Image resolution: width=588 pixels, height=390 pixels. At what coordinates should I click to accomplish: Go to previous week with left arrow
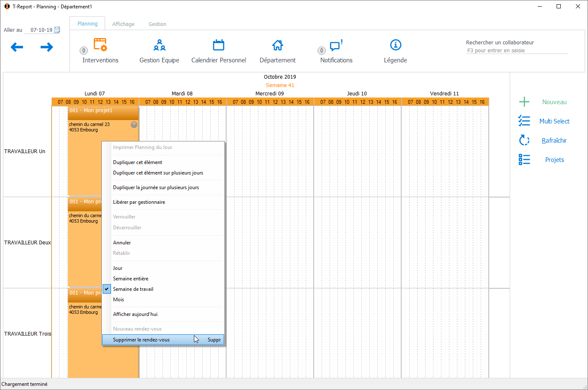[x=17, y=47]
